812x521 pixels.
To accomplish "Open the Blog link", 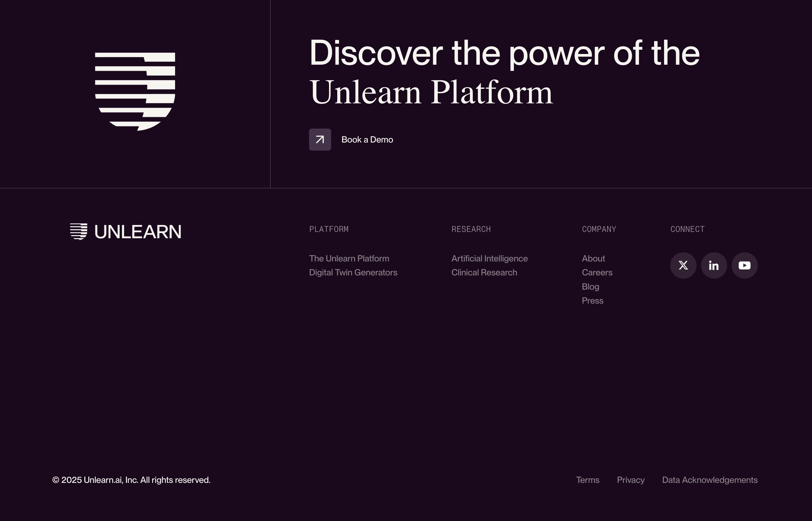I will 590,287.
